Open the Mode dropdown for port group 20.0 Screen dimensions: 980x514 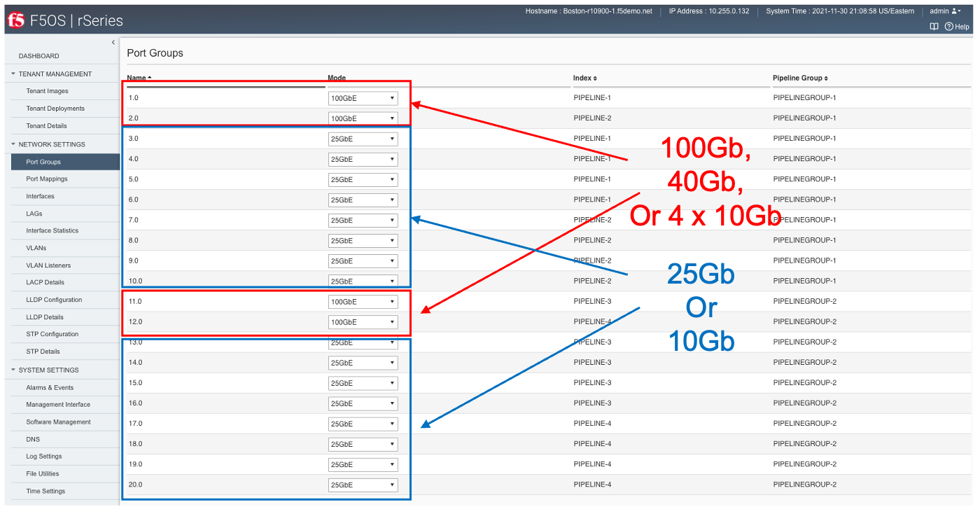(x=363, y=485)
